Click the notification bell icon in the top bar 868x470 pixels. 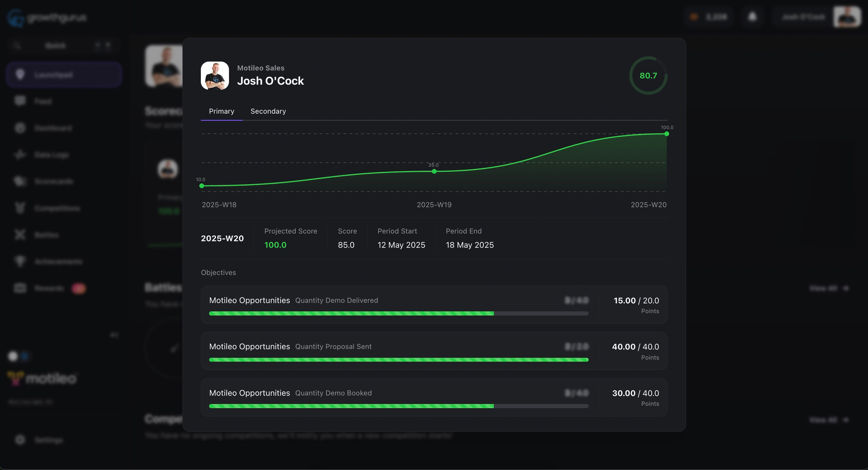tap(752, 17)
